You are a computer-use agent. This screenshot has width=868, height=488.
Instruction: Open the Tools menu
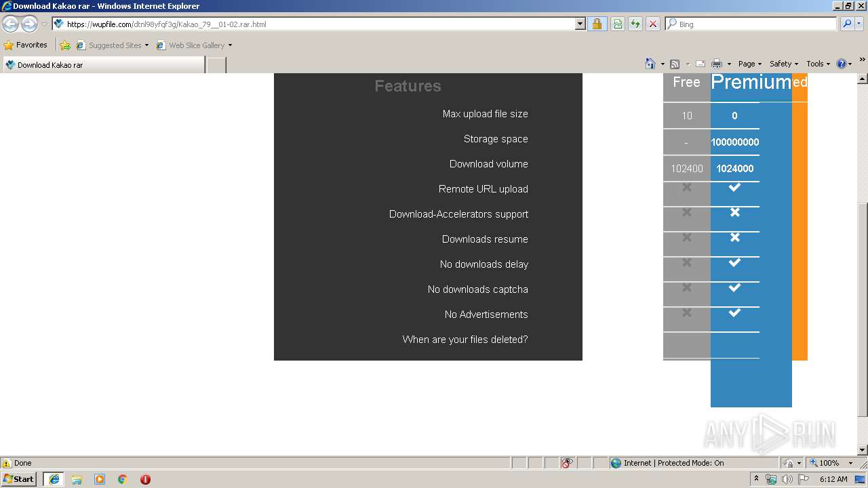tap(818, 64)
